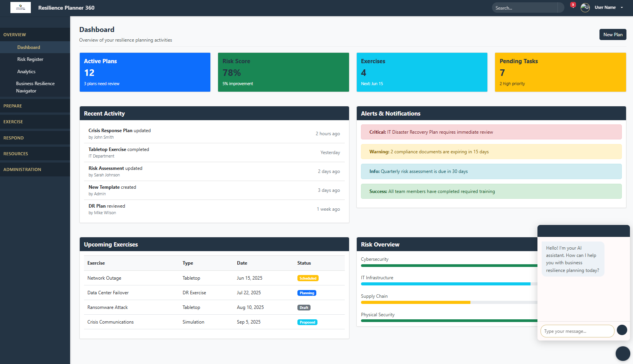Expand the RESPOND sidebar section
The height and width of the screenshot is (364, 633).
click(x=13, y=138)
